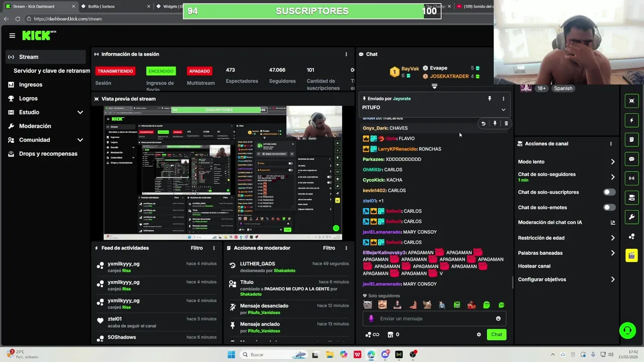644x362 pixels.
Task: Go to Ingresos in the sidebar
Action: tap(31, 84)
